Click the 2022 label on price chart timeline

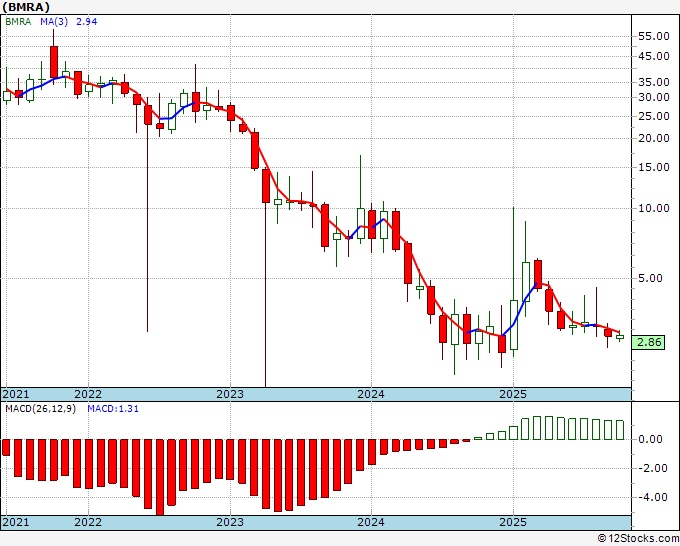click(x=88, y=394)
